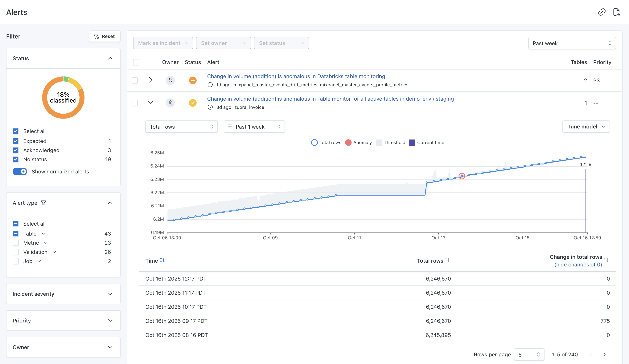Open the Mark as incident menu

(163, 43)
